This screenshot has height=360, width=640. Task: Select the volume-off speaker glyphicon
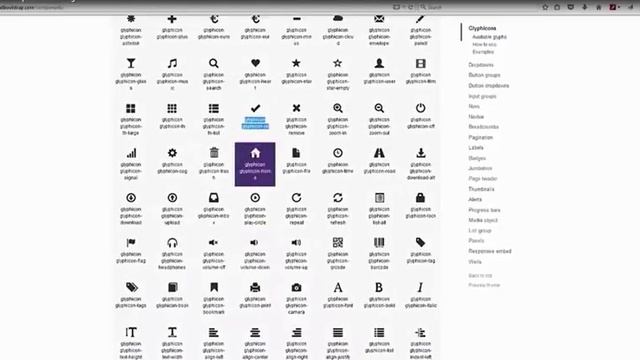click(x=213, y=243)
